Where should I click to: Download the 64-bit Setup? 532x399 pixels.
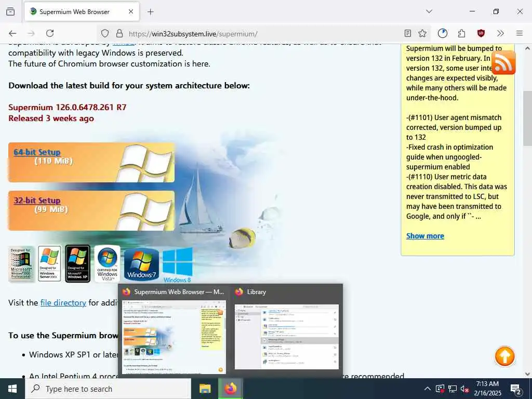tap(37, 152)
